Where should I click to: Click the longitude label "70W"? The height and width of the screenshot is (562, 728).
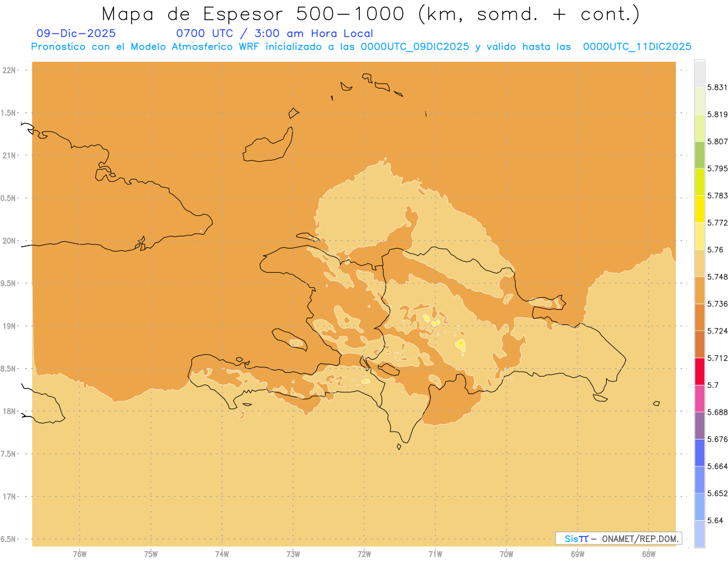point(507,554)
